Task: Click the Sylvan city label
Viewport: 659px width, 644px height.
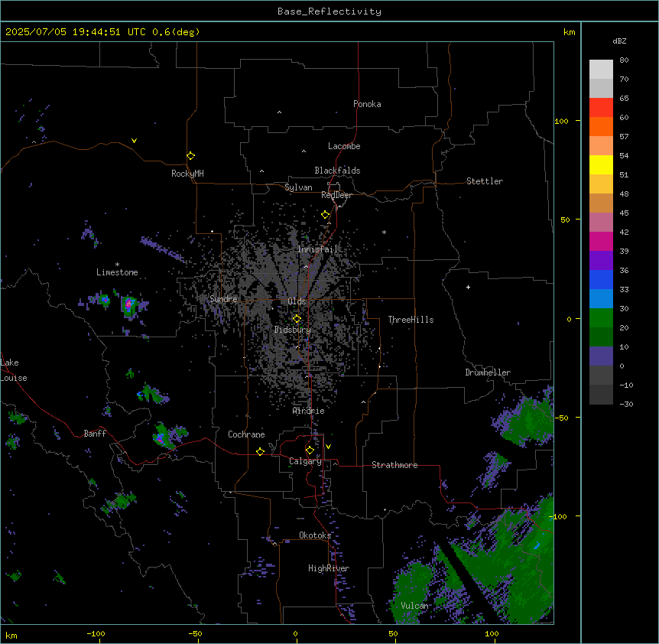Action: pos(298,187)
